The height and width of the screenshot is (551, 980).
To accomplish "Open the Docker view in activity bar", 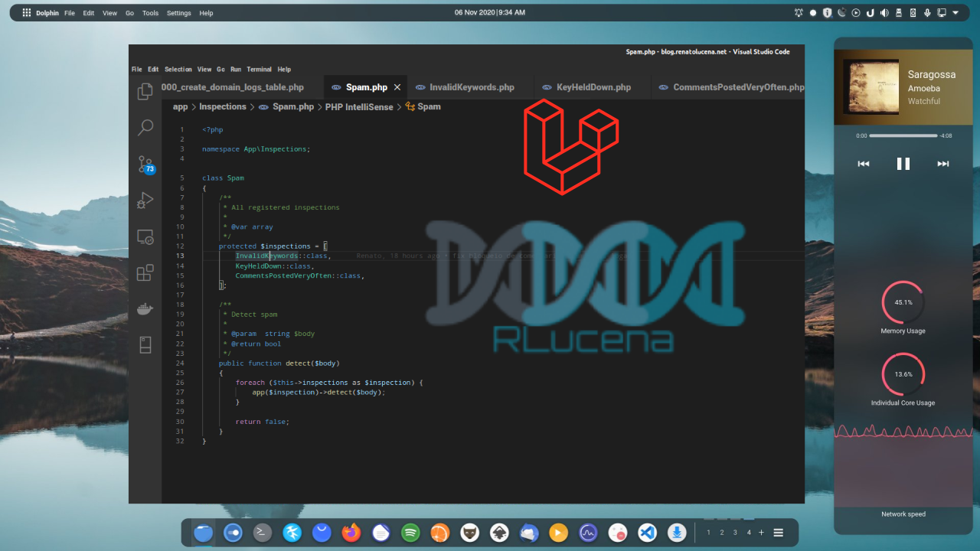I will click(145, 309).
